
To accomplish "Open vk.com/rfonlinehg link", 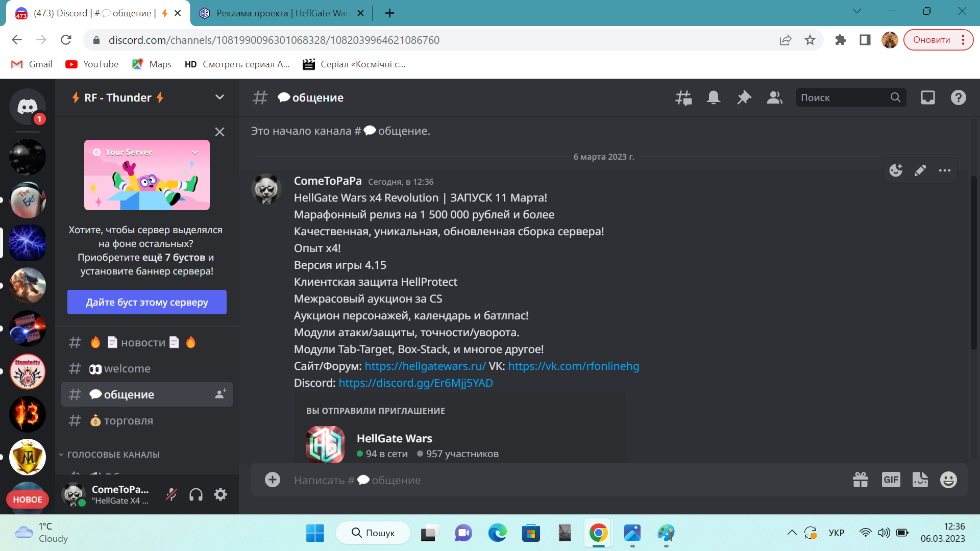I will coord(574,366).
